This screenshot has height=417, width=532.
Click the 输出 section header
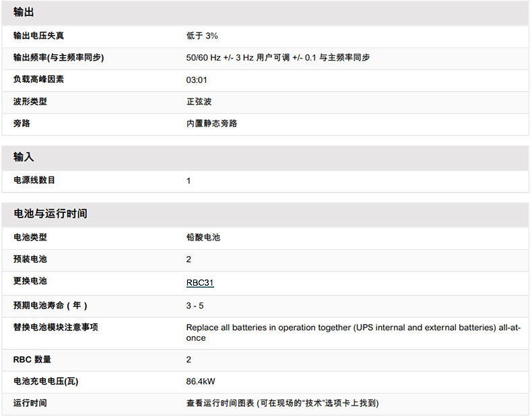tap(24, 13)
